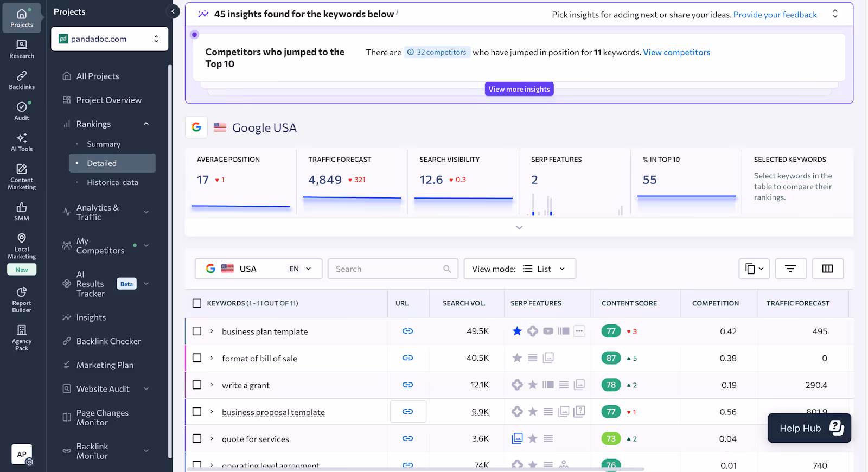Click URL link icon for write a grant
This screenshot has width=868, height=472.
[407, 385]
